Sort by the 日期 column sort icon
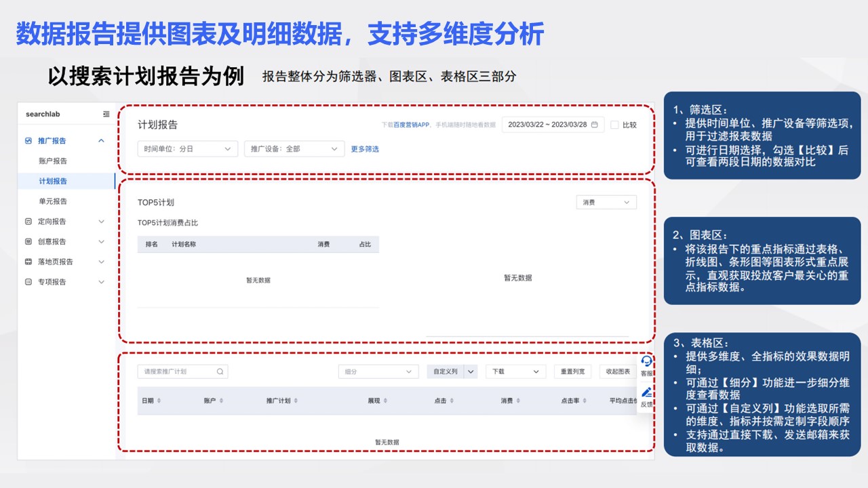The image size is (868, 488). click(159, 401)
